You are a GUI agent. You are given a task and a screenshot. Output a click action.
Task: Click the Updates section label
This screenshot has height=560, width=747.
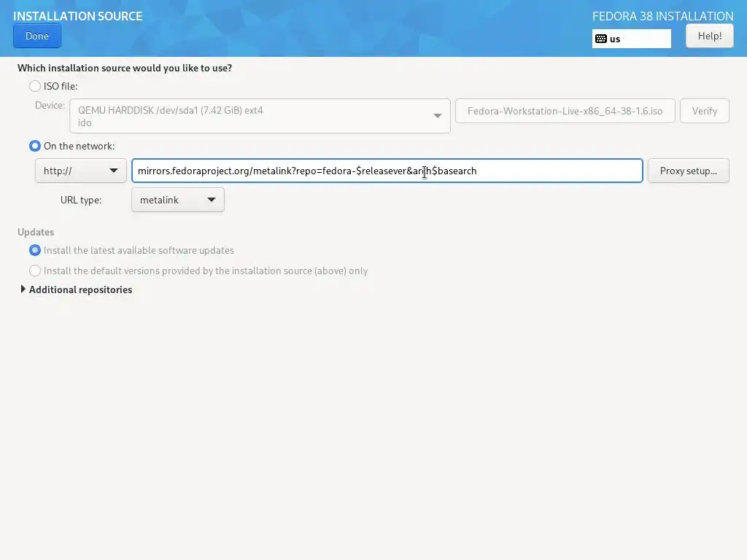pos(36,232)
